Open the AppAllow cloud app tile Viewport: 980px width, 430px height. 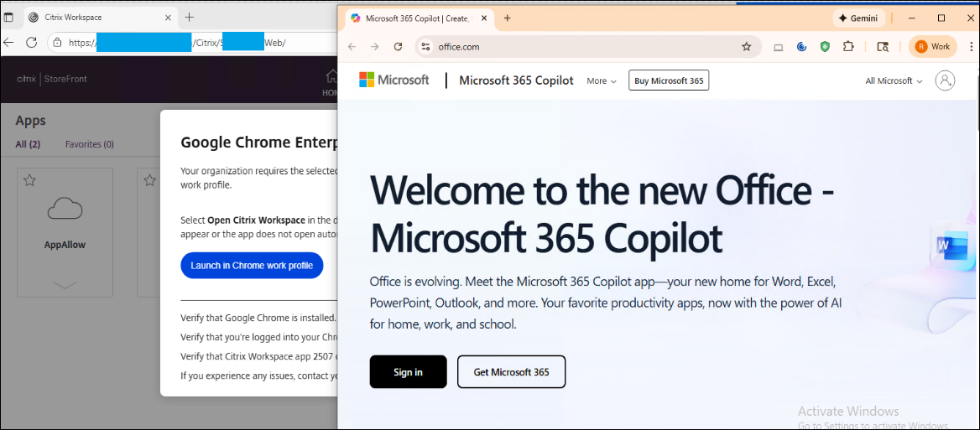click(65, 232)
